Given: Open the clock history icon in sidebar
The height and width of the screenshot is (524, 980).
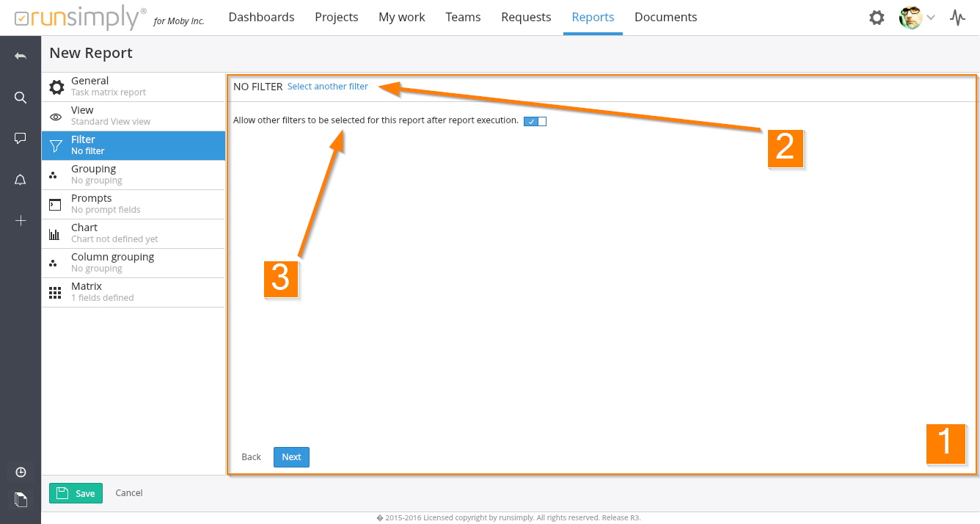Looking at the screenshot, I should tap(21, 472).
